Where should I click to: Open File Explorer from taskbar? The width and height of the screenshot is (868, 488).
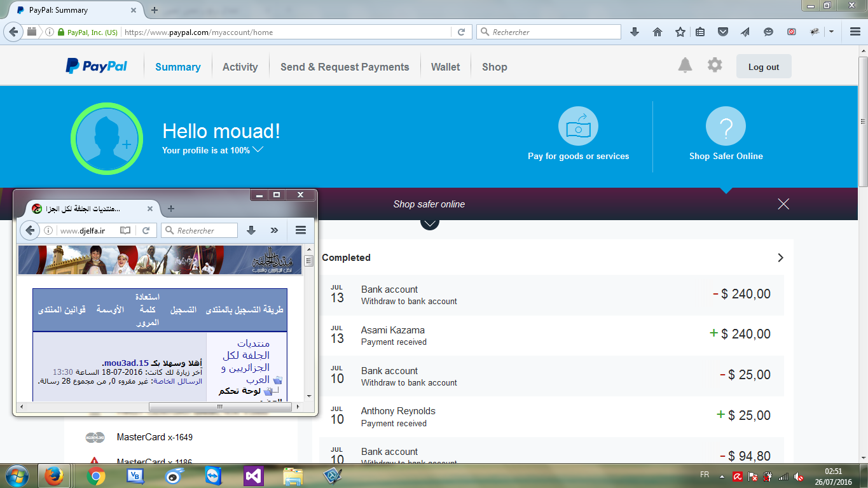pyautogui.click(x=293, y=476)
